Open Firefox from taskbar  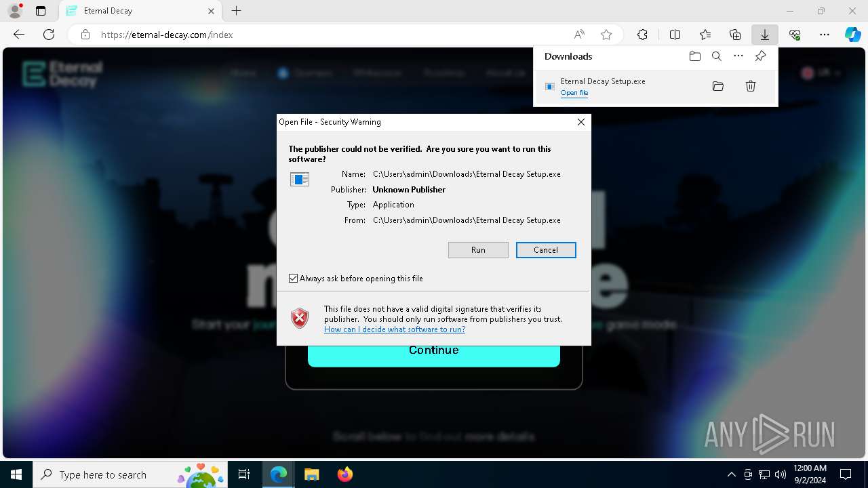tap(345, 474)
